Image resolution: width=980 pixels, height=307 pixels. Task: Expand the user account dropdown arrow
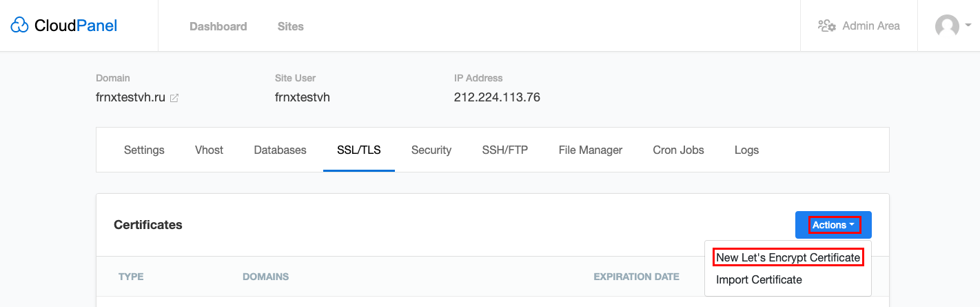968,26
